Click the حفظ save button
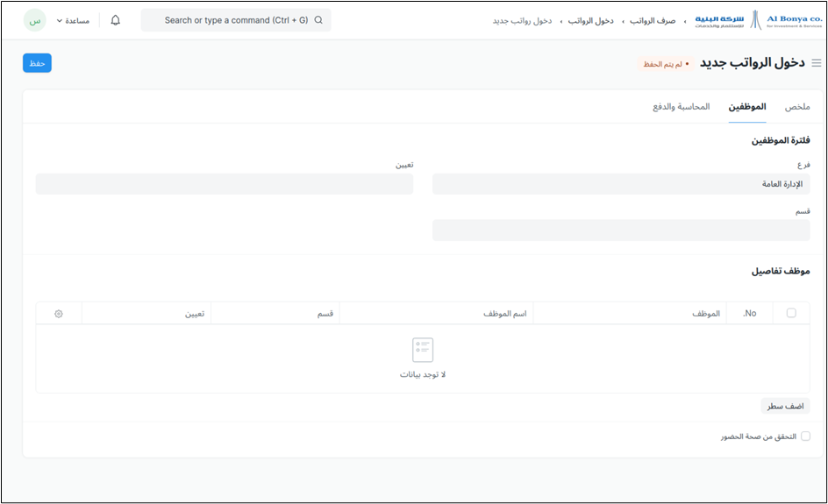The height and width of the screenshot is (504, 828). coord(37,63)
